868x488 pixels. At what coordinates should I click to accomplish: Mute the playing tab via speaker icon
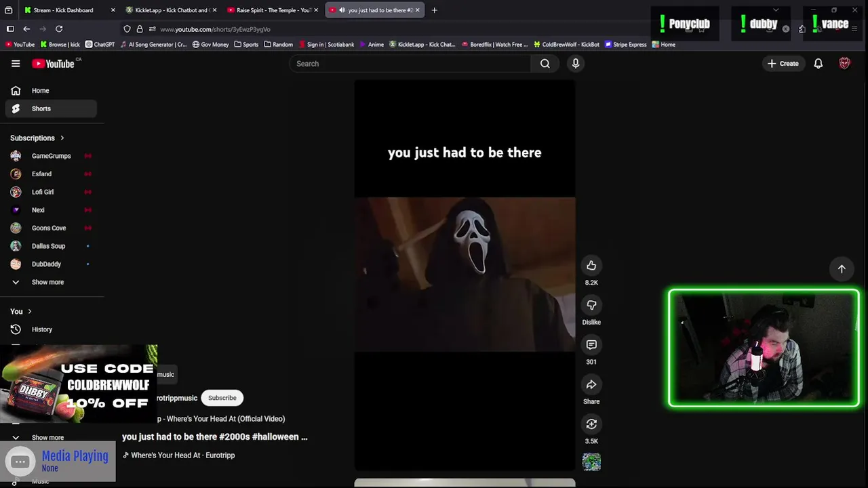(342, 10)
